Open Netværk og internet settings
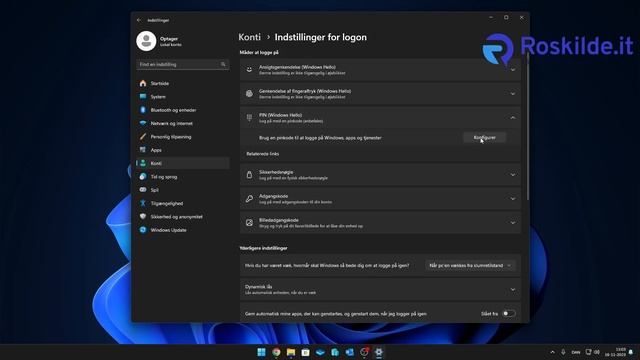 click(182, 123)
